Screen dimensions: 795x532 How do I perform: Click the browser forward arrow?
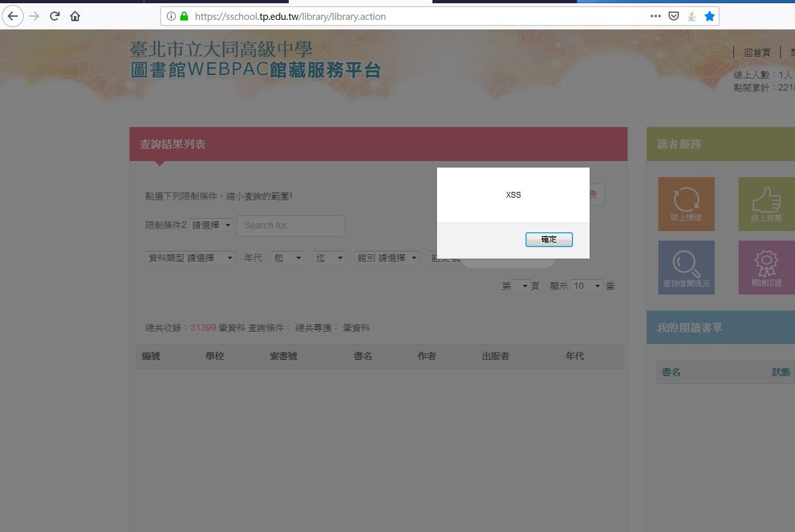pos(34,16)
